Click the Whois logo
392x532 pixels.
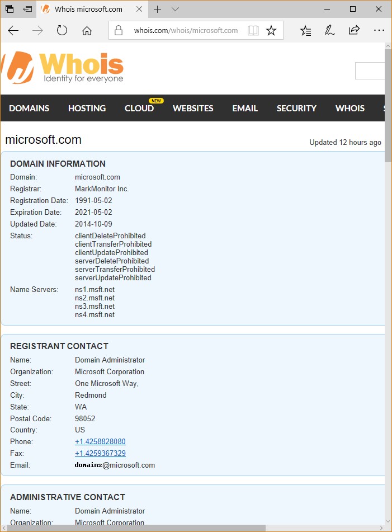[x=63, y=68]
